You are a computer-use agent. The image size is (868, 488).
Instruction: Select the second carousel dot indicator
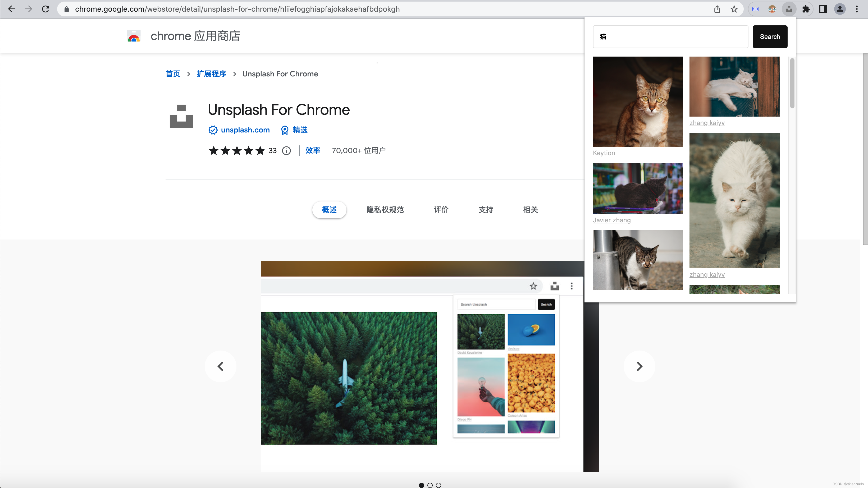pos(430,485)
